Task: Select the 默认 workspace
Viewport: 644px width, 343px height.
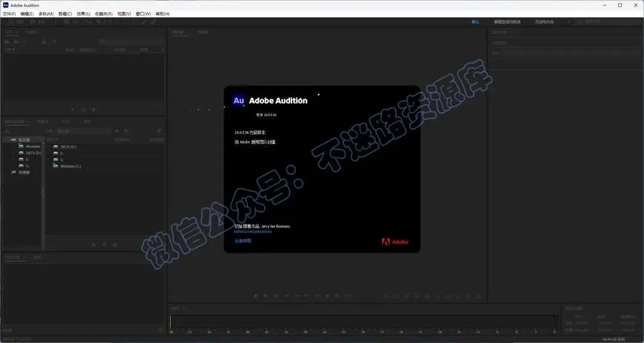Action: (x=475, y=22)
